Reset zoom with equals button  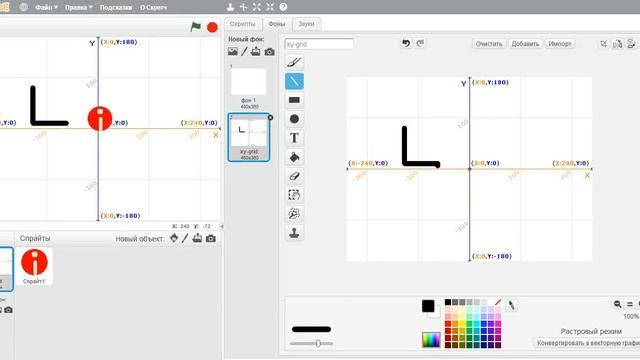click(630, 304)
